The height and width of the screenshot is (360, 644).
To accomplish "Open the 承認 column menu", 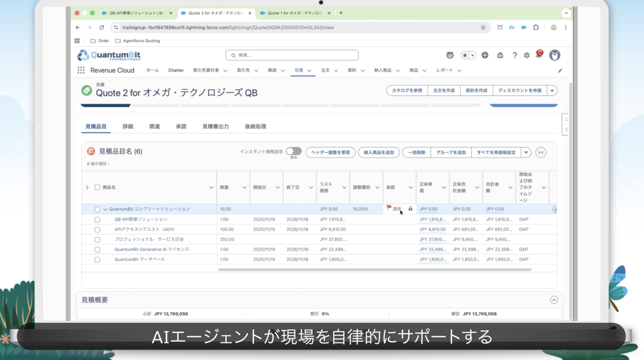I will (411, 188).
